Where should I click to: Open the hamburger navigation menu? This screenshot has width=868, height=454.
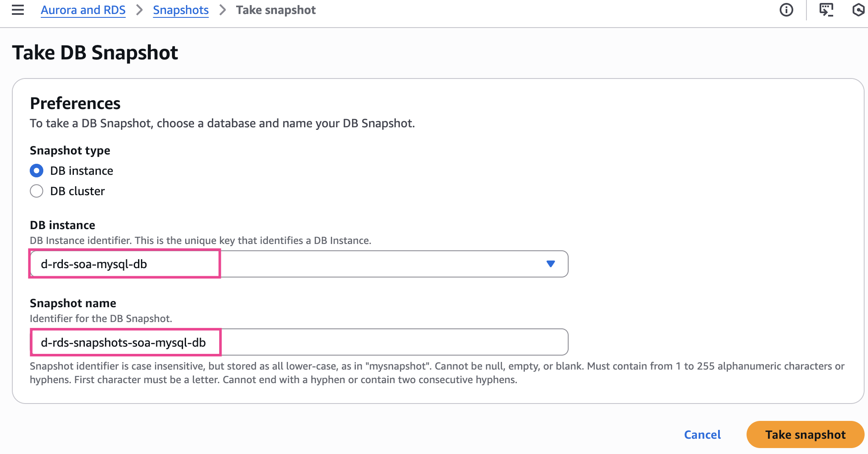click(18, 10)
